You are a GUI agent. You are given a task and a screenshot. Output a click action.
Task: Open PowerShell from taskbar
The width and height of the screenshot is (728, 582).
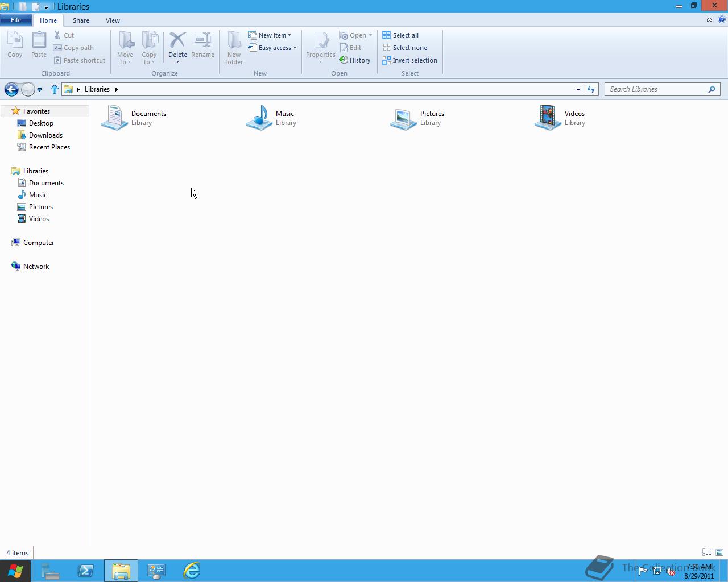[x=86, y=571]
